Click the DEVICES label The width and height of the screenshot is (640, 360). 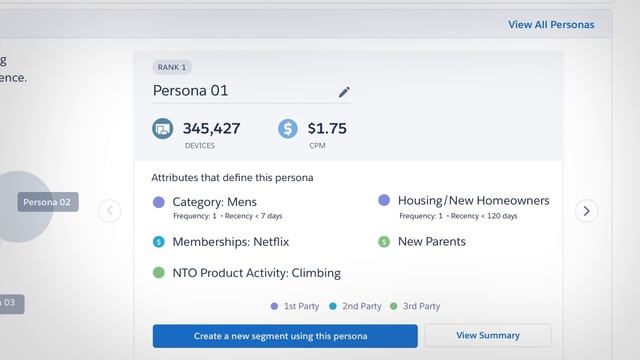pos(200,146)
